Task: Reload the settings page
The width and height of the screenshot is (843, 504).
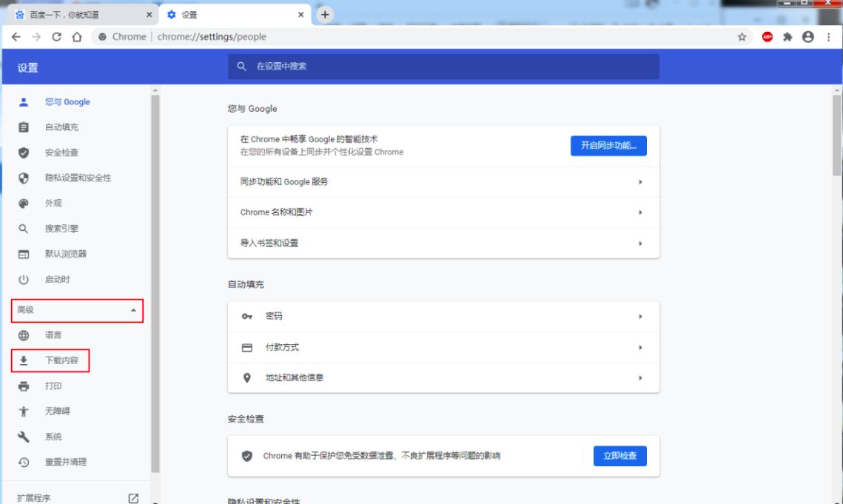Action: click(x=56, y=36)
